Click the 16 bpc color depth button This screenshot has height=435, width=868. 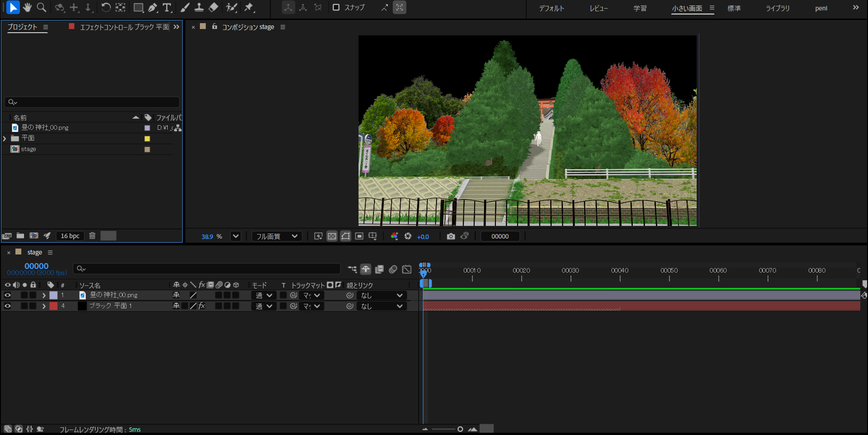[70, 236]
